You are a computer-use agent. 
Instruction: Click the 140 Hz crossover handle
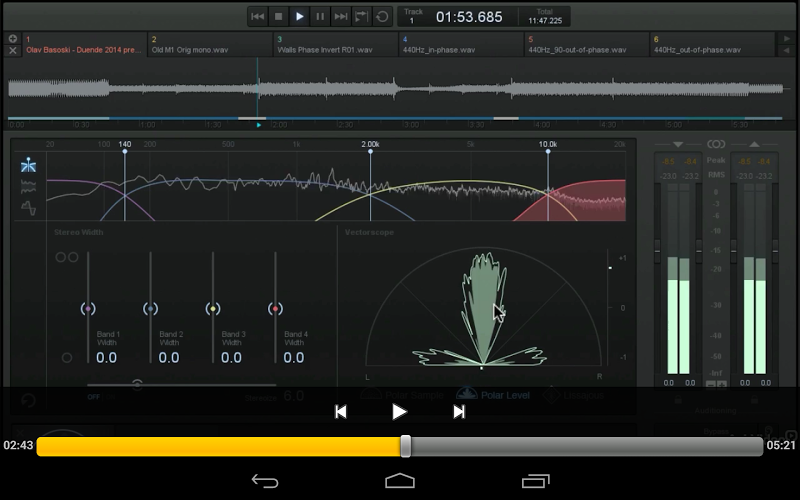(x=124, y=152)
